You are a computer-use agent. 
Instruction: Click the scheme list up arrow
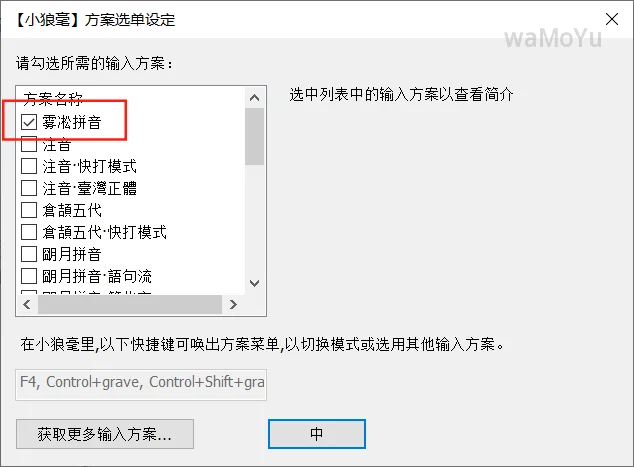click(x=254, y=97)
